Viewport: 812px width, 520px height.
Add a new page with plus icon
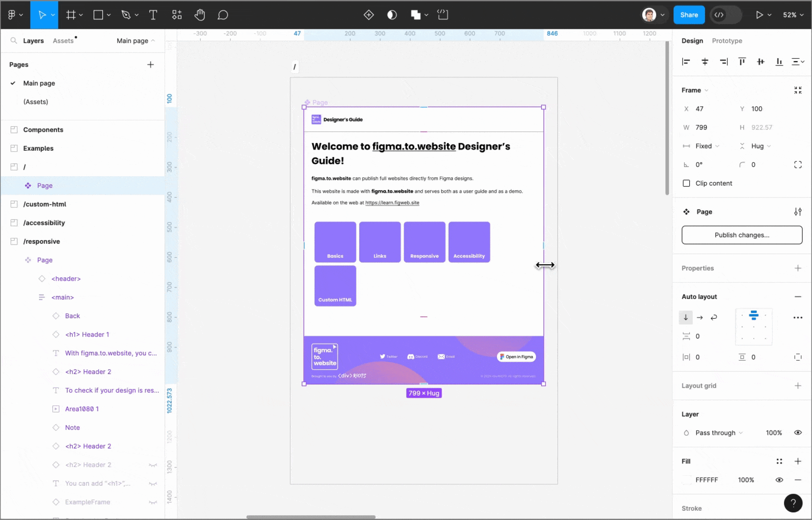coord(151,65)
